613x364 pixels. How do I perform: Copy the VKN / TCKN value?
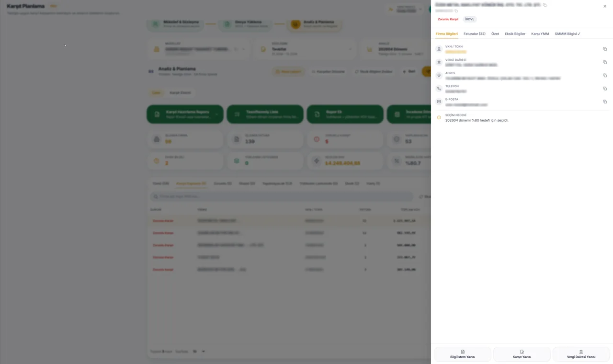pyautogui.click(x=605, y=49)
